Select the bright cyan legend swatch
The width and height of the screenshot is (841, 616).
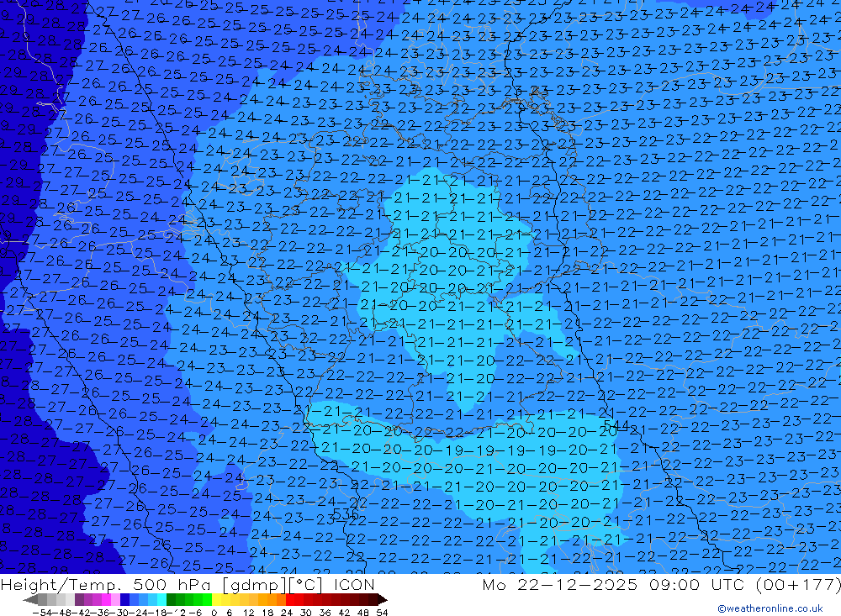[x=161, y=600]
